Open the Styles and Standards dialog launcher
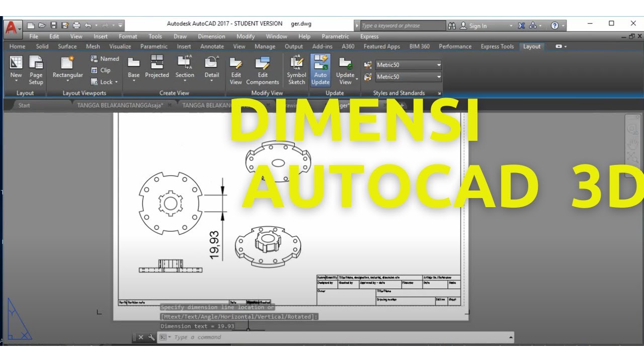 tap(439, 94)
